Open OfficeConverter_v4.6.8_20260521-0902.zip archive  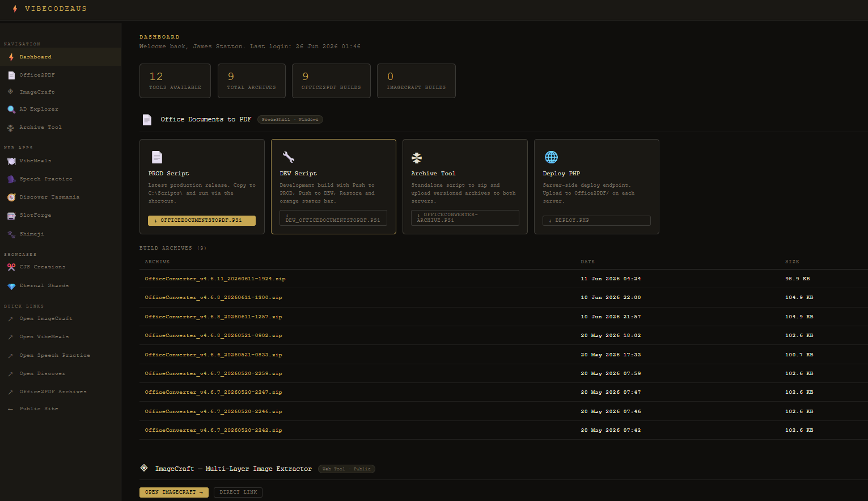pyautogui.click(x=213, y=336)
